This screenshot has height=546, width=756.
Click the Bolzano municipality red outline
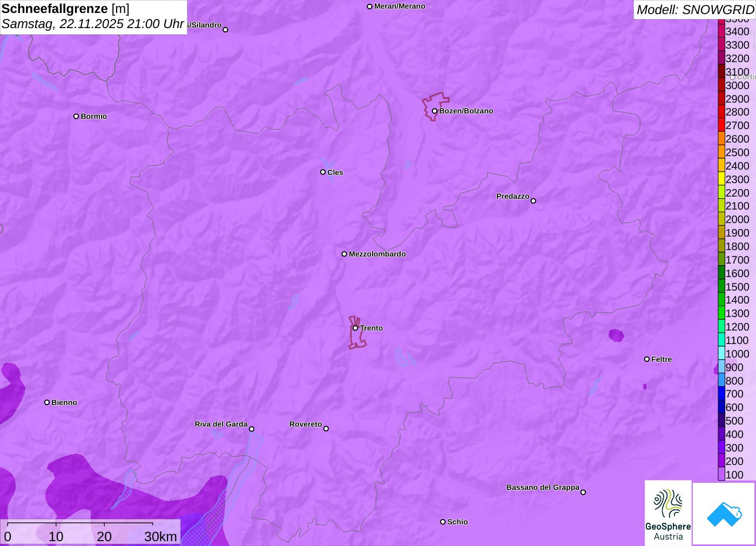[435, 106]
